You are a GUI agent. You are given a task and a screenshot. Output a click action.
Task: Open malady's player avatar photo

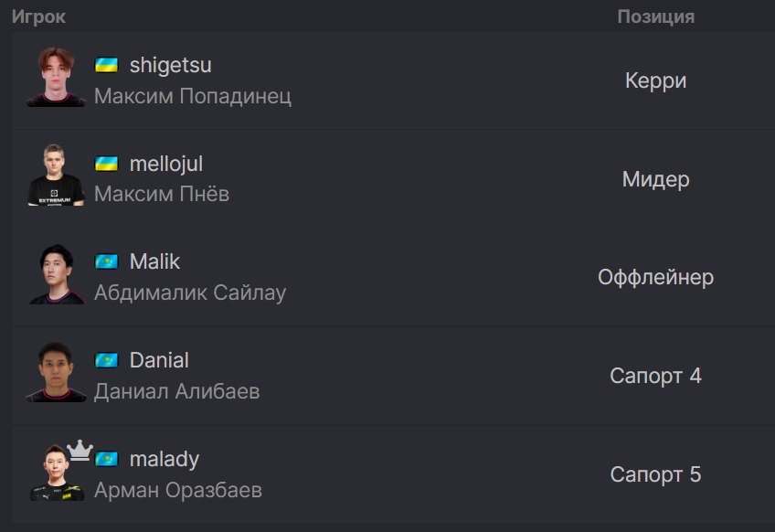click(x=56, y=473)
